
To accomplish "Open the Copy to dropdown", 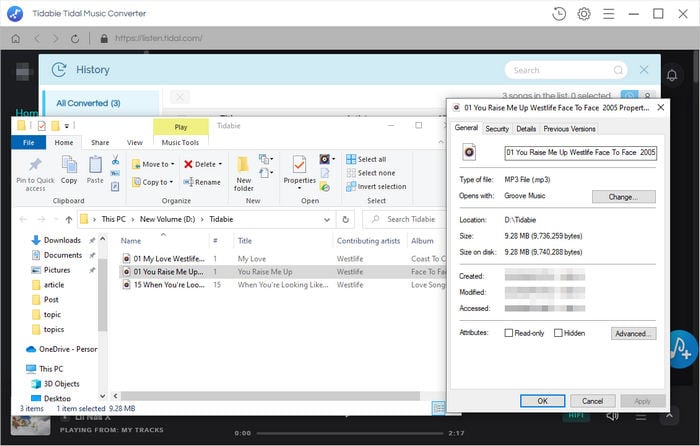I will pos(153,182).
